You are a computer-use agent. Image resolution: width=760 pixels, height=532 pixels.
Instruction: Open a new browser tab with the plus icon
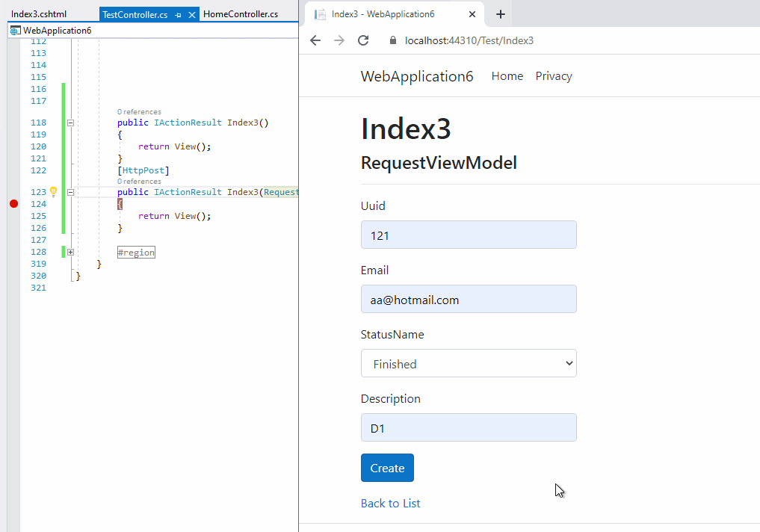(x=500, y=13)
